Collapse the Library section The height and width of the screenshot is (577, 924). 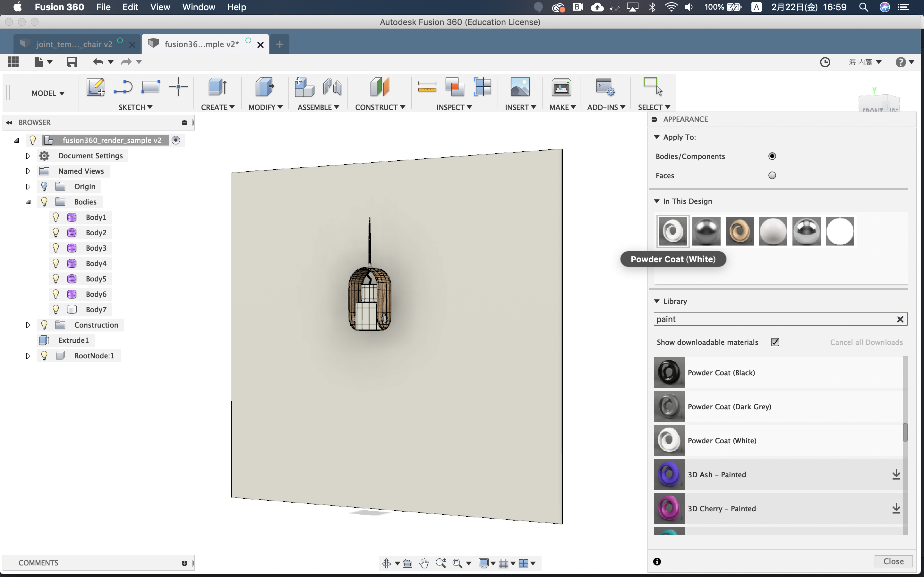tap(657, 301)
